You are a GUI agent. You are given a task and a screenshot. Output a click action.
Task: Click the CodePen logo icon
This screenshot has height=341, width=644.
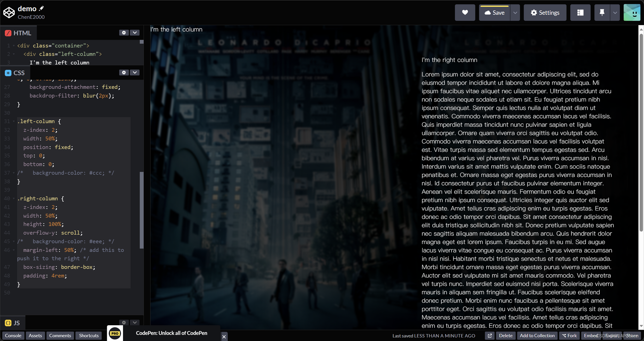[x=9, y=13]
